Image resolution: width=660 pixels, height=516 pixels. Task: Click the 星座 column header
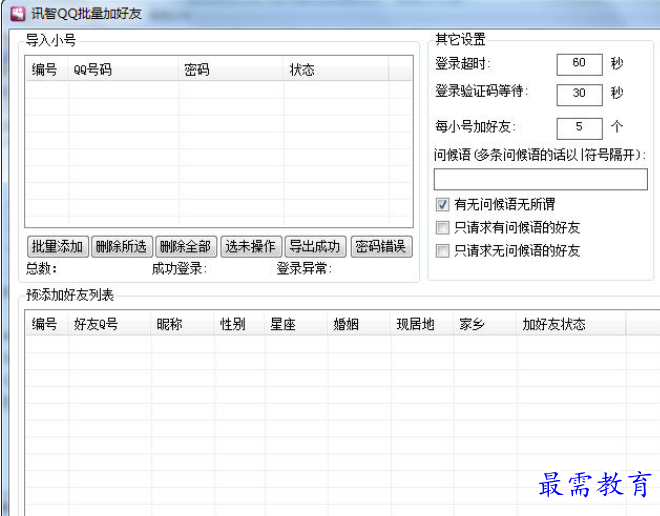(x=296, y=323)
